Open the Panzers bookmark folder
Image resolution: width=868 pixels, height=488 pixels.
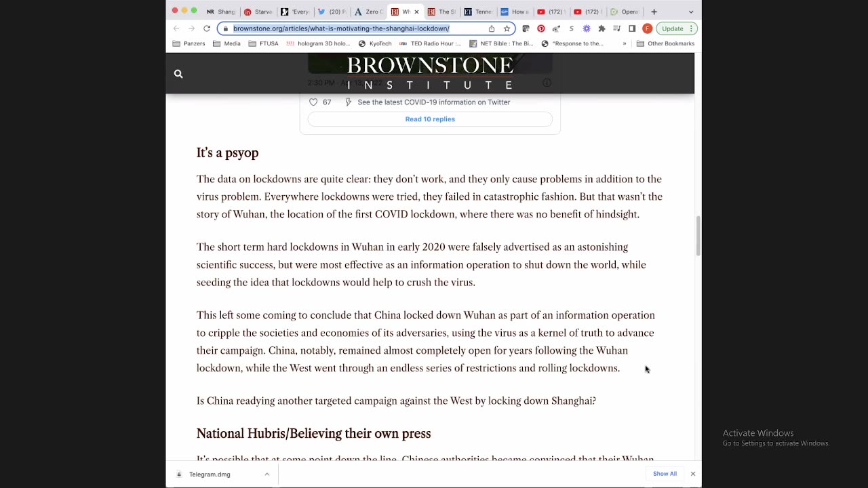pos(189,43)
